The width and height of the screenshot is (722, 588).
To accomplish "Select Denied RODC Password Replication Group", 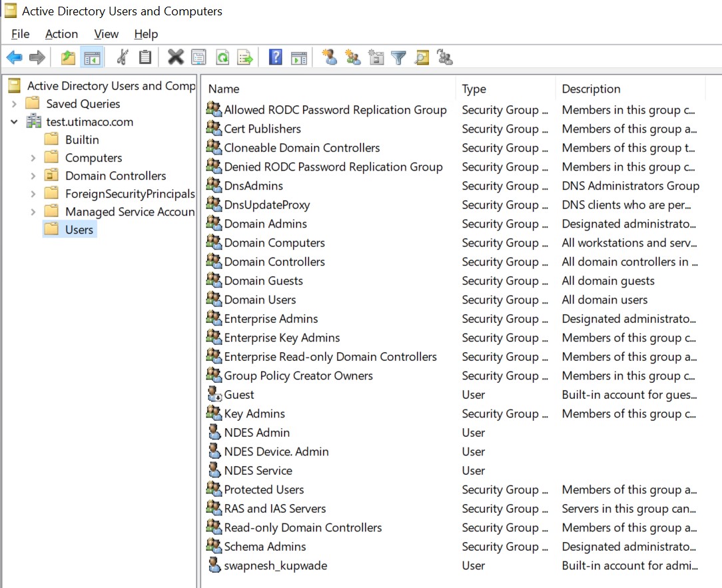I will [334, 166].
